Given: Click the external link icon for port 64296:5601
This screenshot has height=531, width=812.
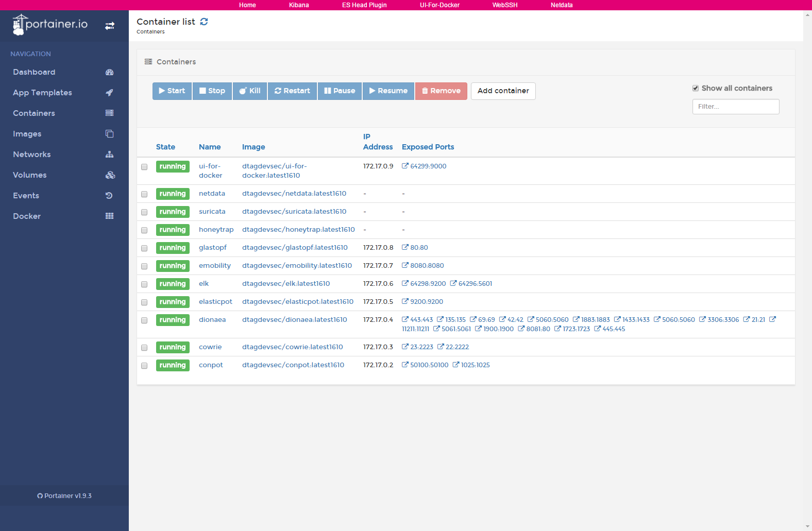Looking at the screenshot, I should [x=453, y=283].
